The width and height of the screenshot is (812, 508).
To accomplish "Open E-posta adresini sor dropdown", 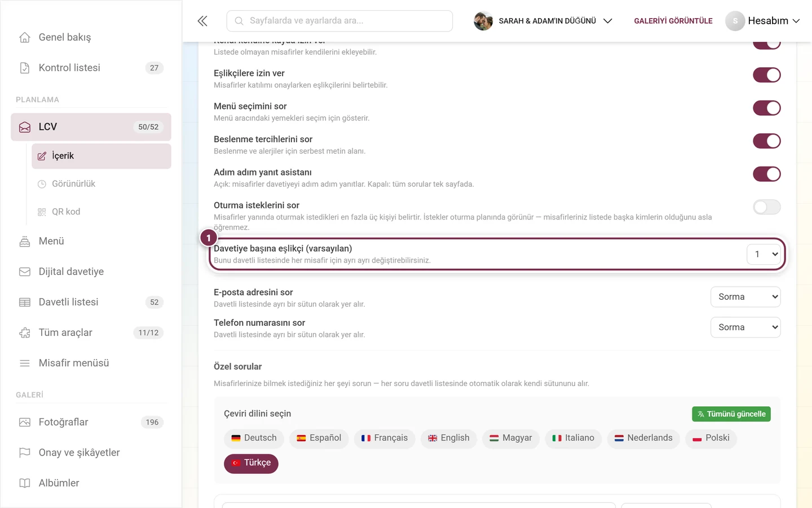I will click(745, 297).
